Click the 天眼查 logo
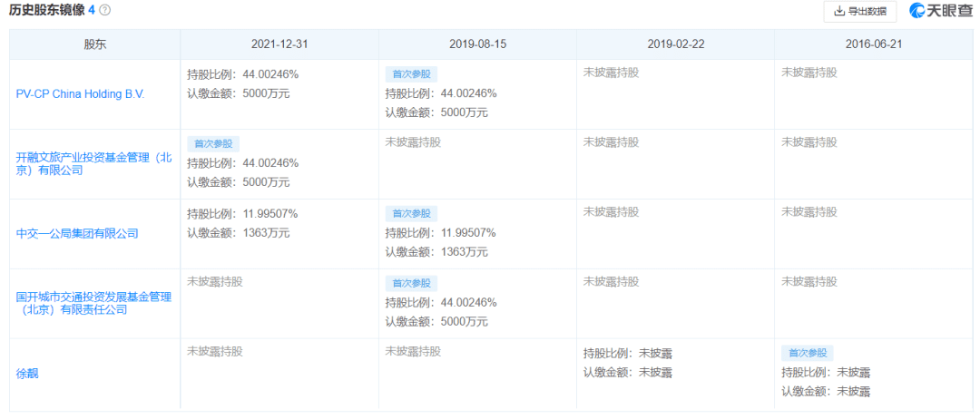The width and height of the screenshot is (980, 419). coord(940,11)
